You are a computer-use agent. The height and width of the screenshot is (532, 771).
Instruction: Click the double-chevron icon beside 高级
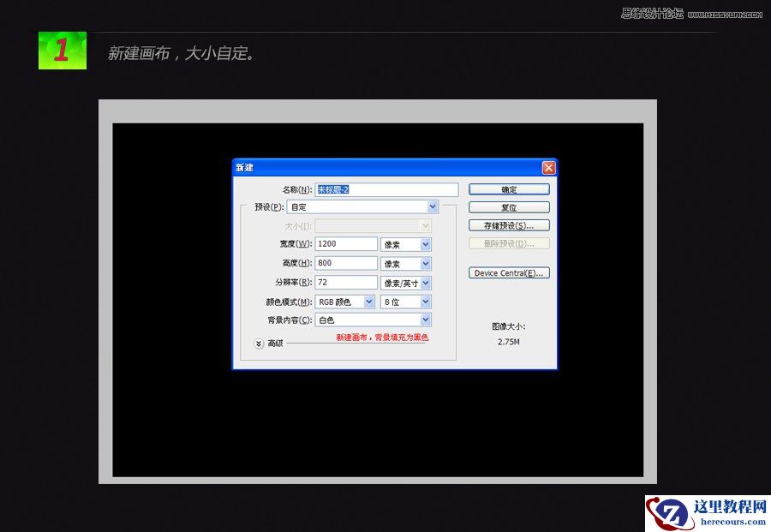coord(258,343)
